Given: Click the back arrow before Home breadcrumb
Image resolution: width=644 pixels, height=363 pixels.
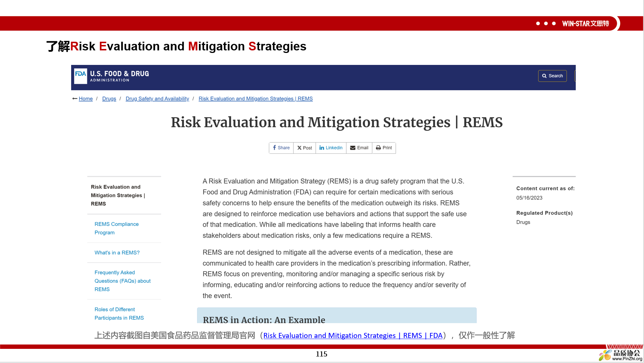Looking at the screenshot, I should click(75, 99).
